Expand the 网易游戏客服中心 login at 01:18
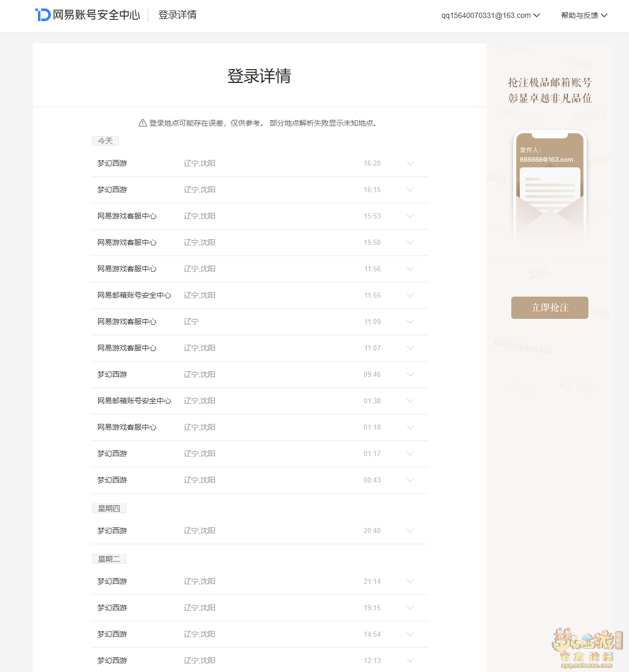 (x=410, y=428)
